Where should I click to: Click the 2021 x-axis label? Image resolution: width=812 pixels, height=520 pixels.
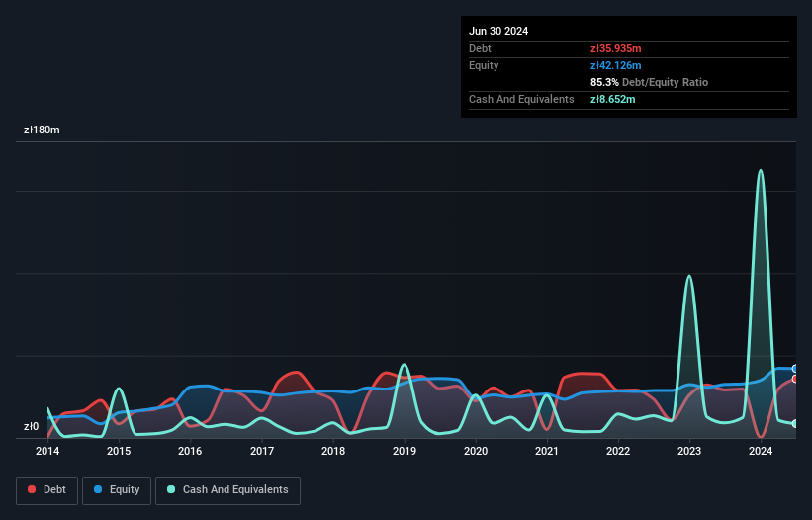pyautogui.click(x=547, y=451)
